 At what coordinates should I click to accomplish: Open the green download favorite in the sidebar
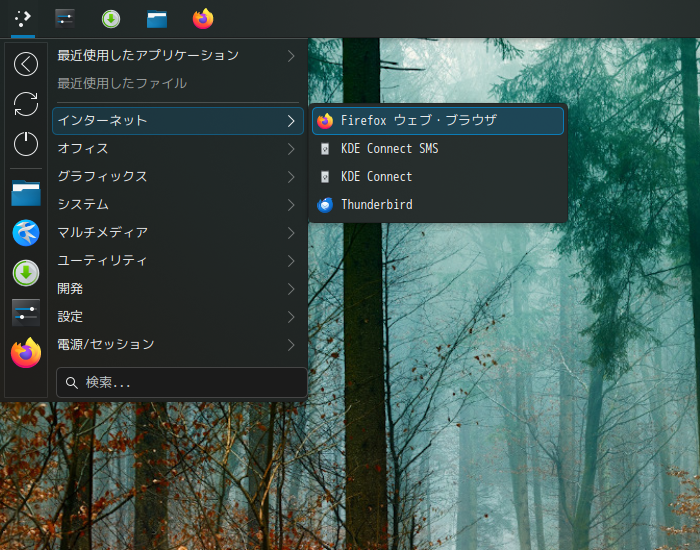pos(26,273)
